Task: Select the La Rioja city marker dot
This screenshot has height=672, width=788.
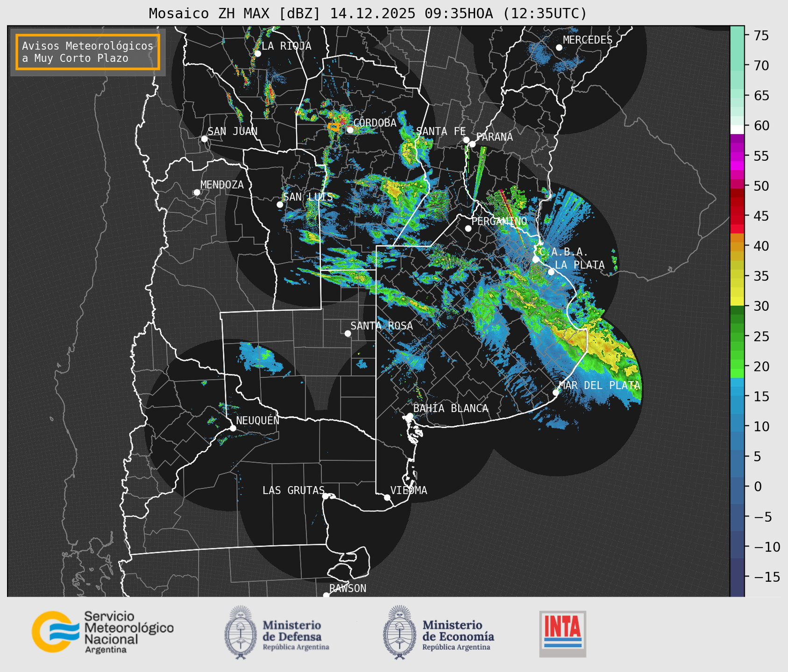Action: (x=257, y=53)
